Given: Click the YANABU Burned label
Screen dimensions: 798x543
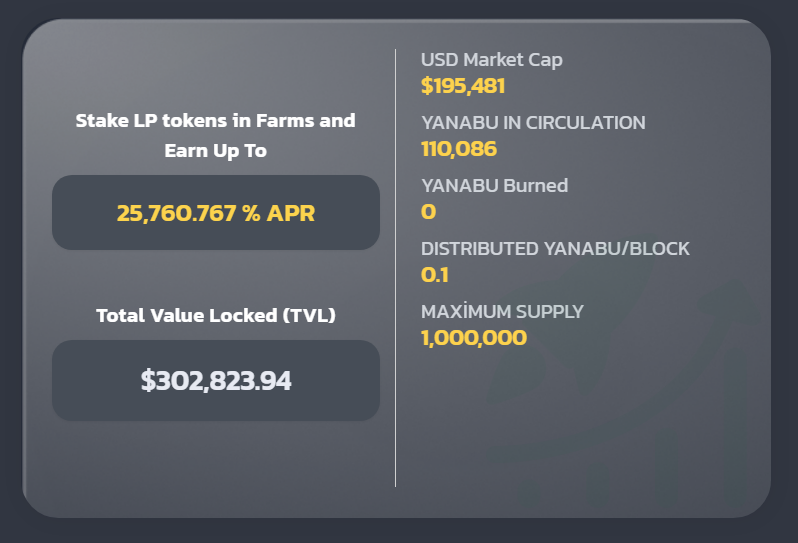Looking at the screenshot, I should 494,185.
